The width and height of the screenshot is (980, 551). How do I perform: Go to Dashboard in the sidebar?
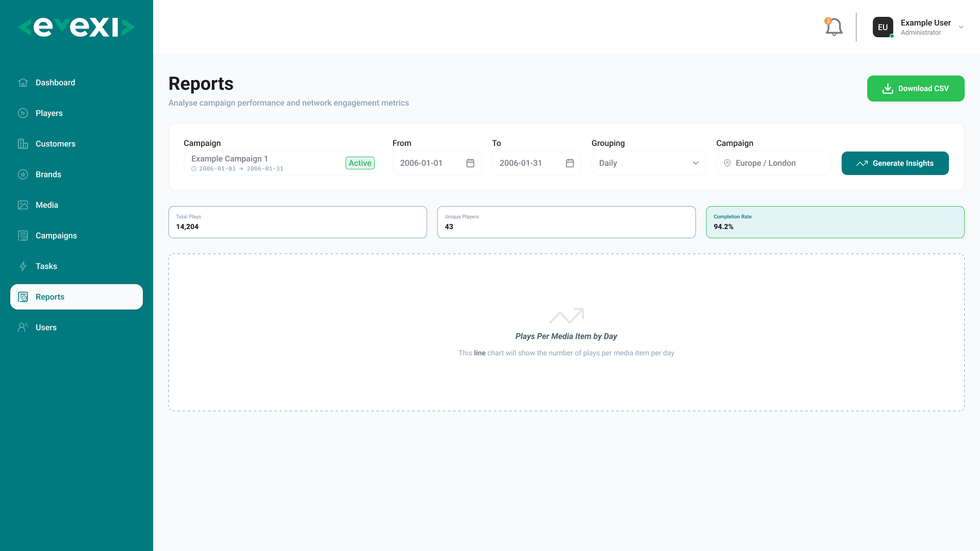point(77,83)
